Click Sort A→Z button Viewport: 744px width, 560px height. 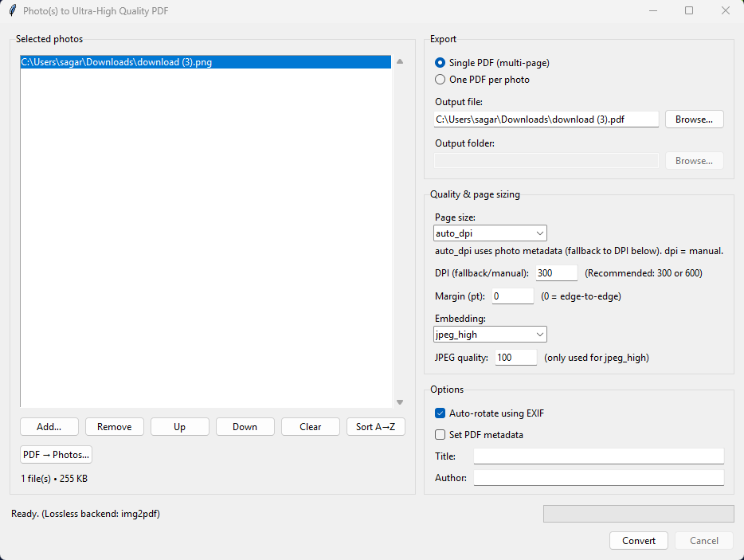coord(376,427)
